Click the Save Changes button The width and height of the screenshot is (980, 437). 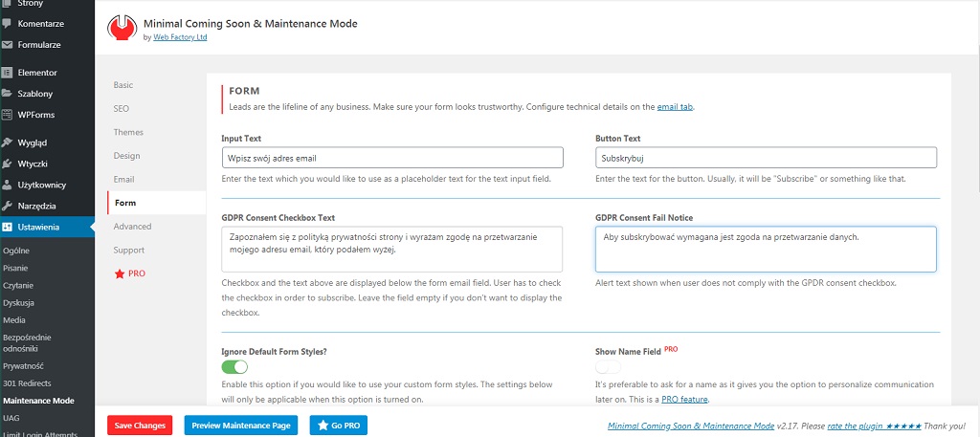[x=140, y=426]
